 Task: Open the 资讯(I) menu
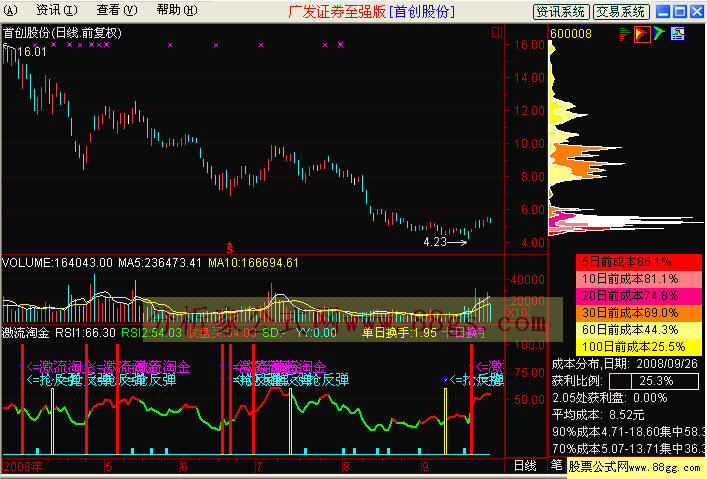(56, 10)
